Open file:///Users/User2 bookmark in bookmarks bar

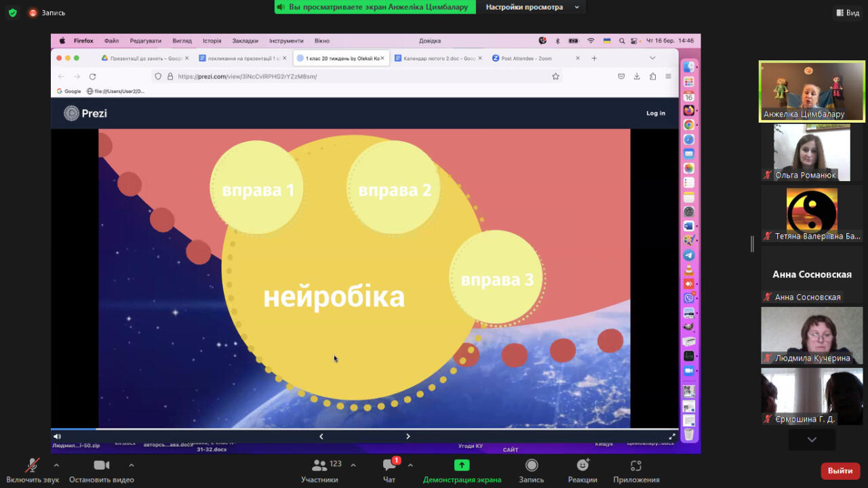[x=116, y=91]
